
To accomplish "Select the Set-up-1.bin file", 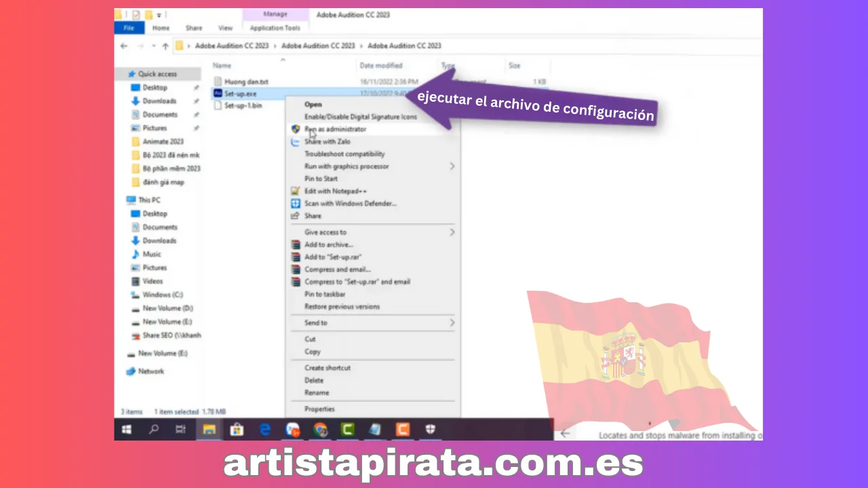I will (243, 106).
